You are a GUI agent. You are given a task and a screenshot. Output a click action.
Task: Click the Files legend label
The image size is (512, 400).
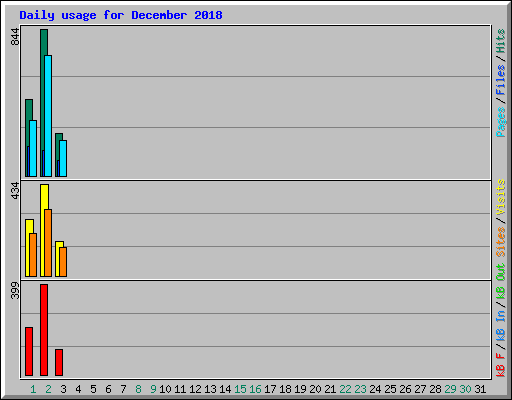click(501, 80)
